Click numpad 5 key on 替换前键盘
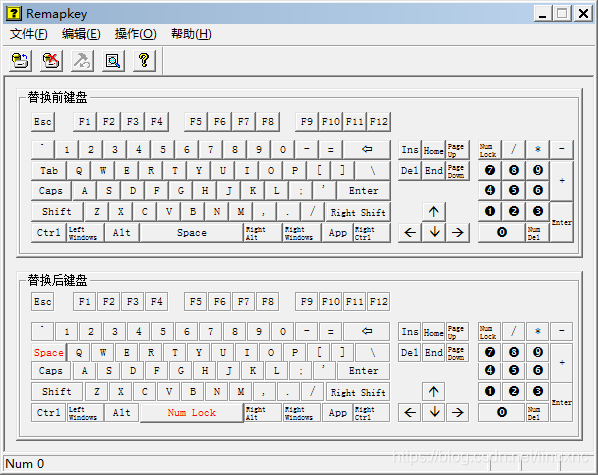The width and height of the screenshot is (598, 475). pyautogui.click(x=514, y=190)
